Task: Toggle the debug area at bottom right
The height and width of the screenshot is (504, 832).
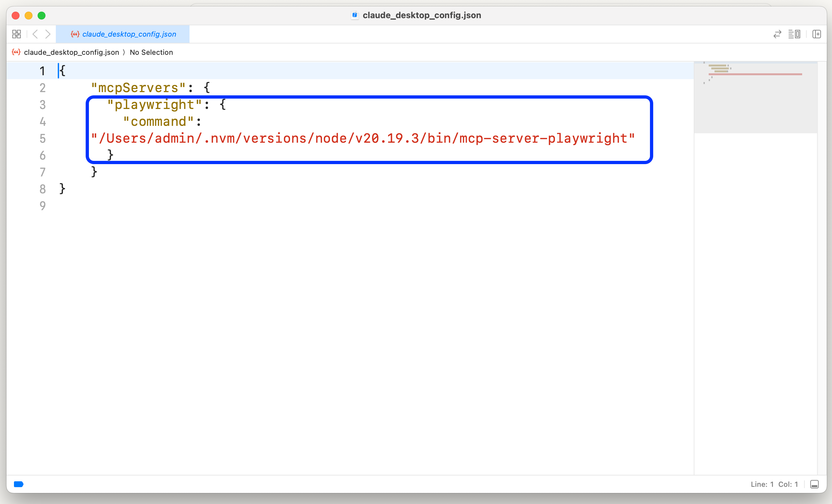Action: (x=814, y=484)
